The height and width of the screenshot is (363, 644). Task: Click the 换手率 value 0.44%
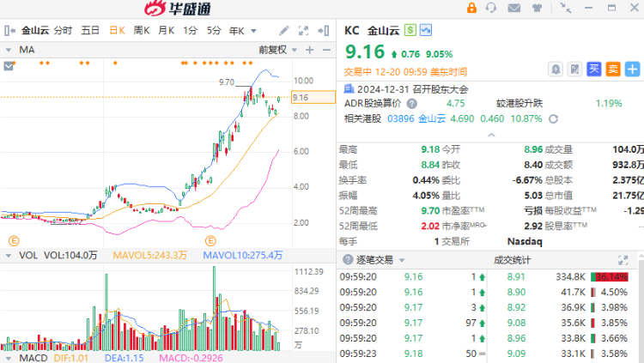click(426, 180)
